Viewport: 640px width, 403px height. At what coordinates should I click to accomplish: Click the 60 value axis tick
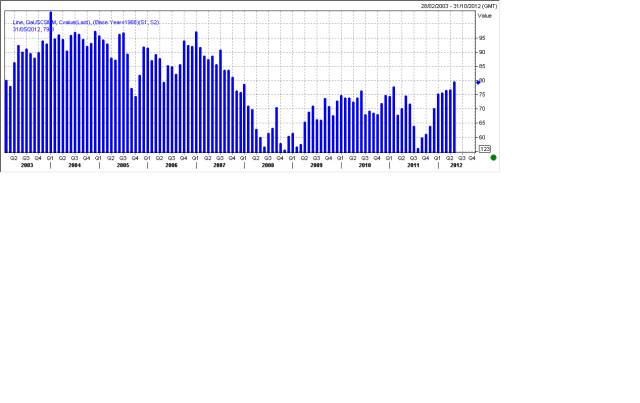[x=482, y=137]
